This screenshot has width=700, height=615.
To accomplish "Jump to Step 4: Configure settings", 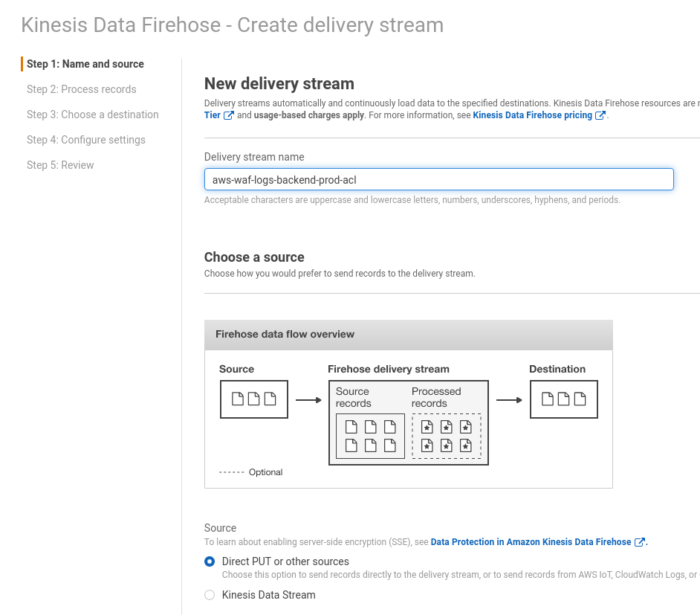I will [x=85, y=140].
